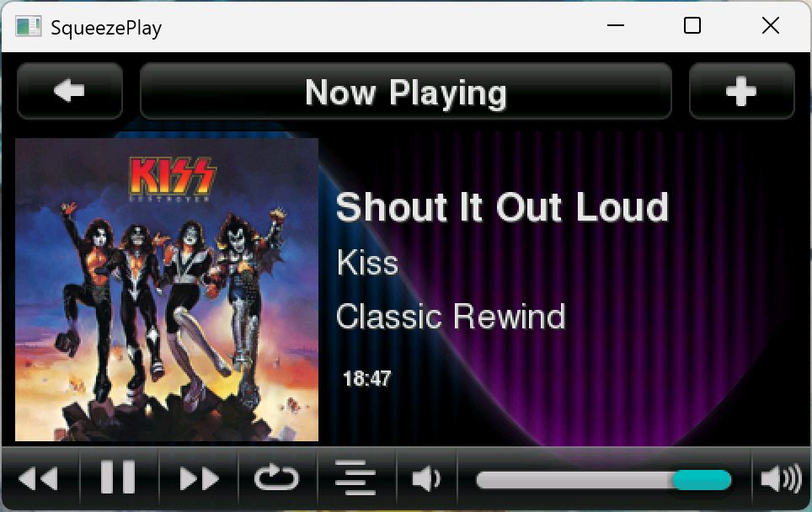Go back using the left arrow button
The image size is (812, 512).
point(69,91)
